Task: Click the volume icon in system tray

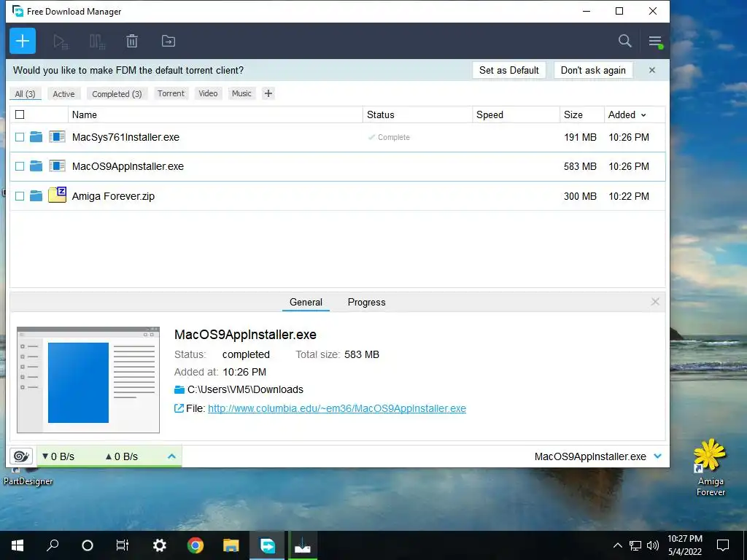Action: [653, 545]
